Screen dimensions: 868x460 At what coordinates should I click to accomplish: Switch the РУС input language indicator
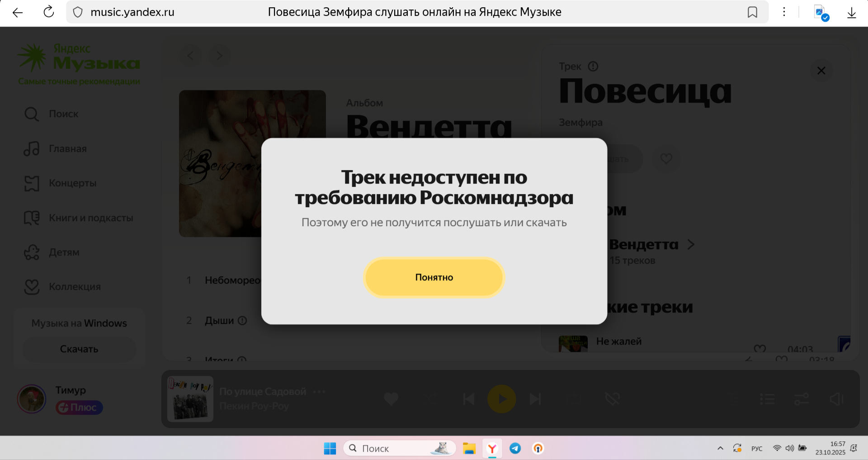click(x=757, y=449)
